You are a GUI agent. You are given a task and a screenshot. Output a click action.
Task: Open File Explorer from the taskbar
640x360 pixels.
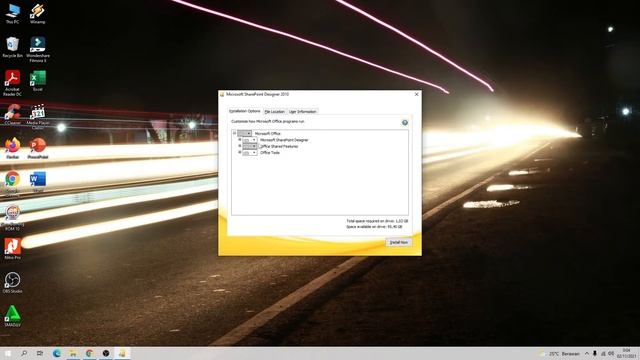tap(73, 353)
